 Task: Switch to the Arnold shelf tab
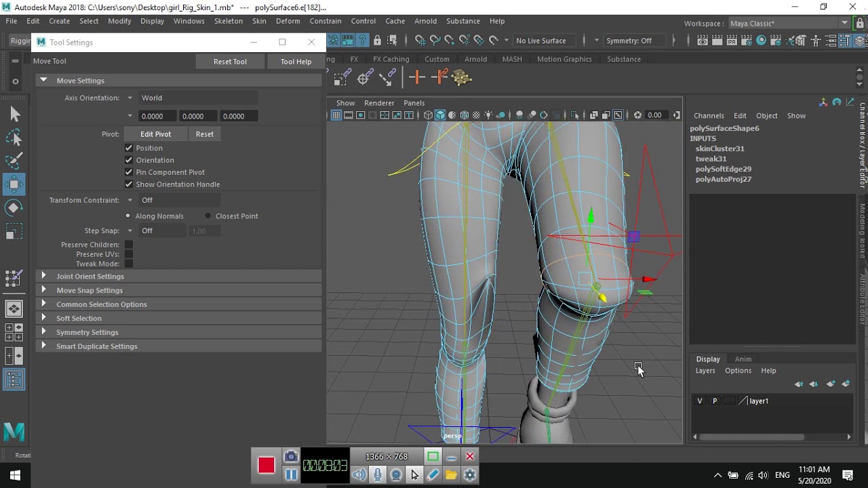[x=475, y=59]
